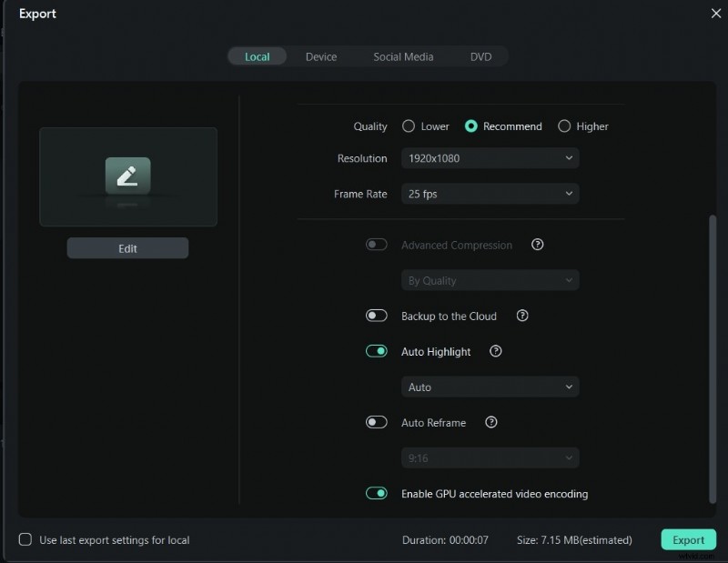Screen dimensions: 728x563
Task: Turn on Backup to the Cloud
Action: point(377,316)
